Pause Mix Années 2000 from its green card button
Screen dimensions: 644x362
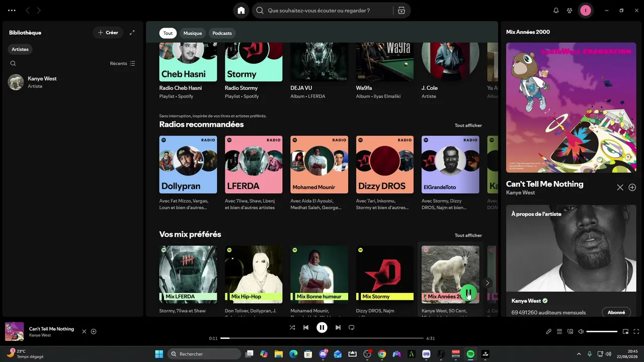[x=468, y=293]
